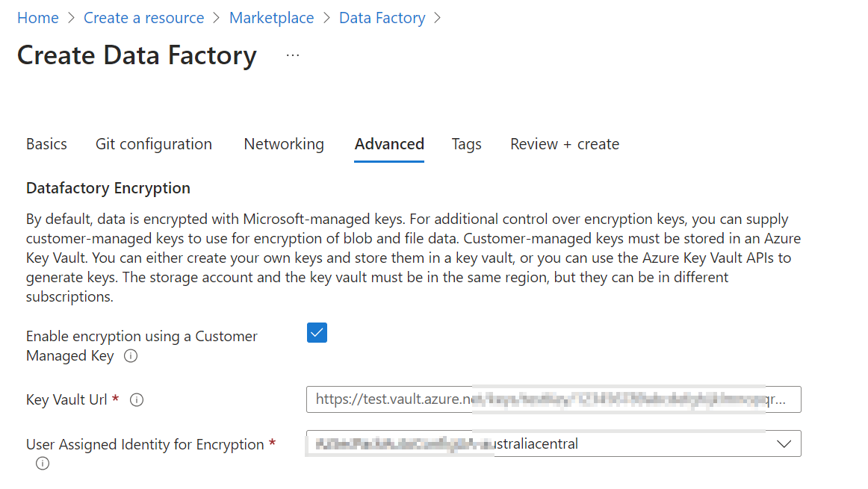The image size is (868, 489).
Task: Click the Marketplace breadcrumb link
Action: 271,17
